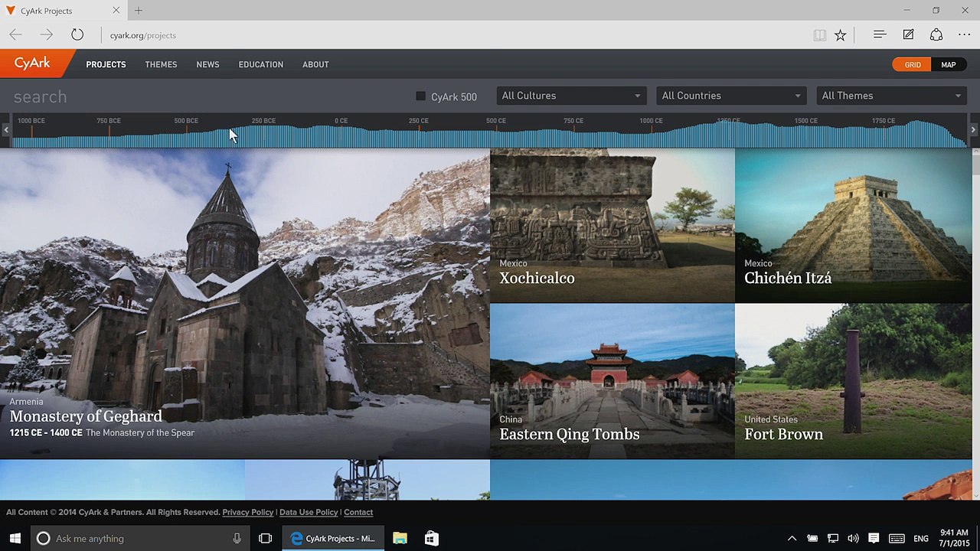
Task: Open the volume control in the tray
Action: (853, 538)
